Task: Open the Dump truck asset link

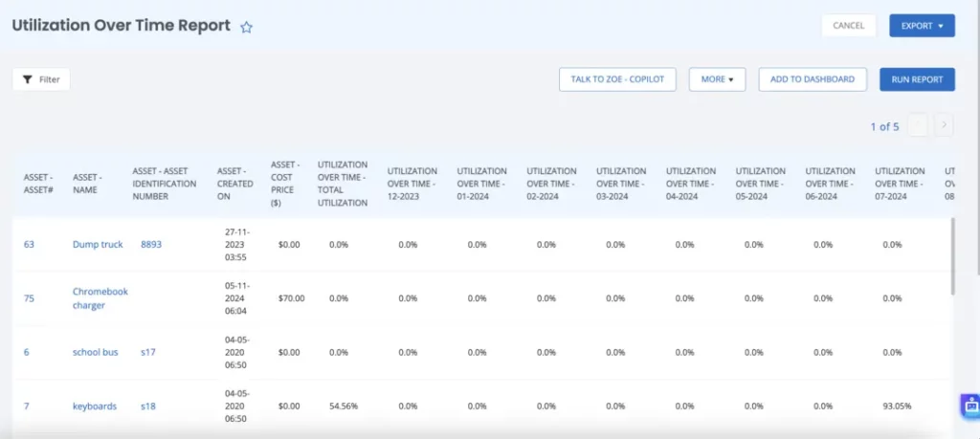Action: pos(98,245)
